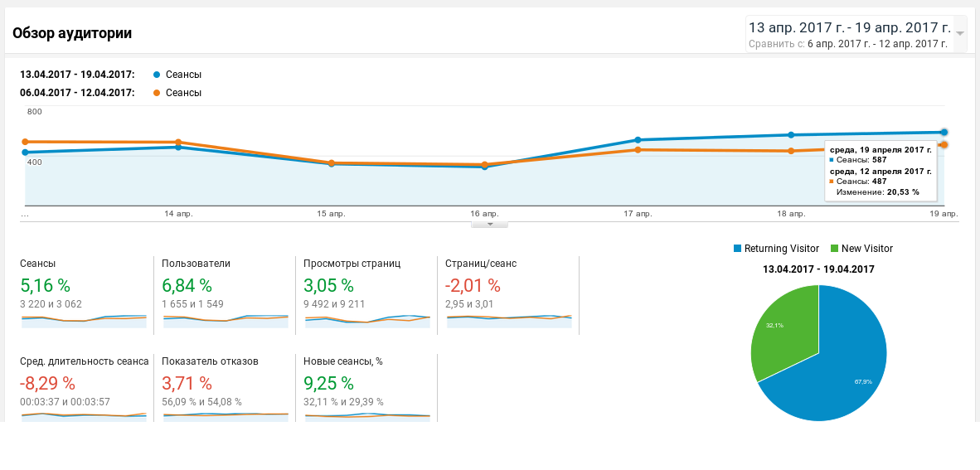Select the orange data point for 15 апр.

click(332, 162)
